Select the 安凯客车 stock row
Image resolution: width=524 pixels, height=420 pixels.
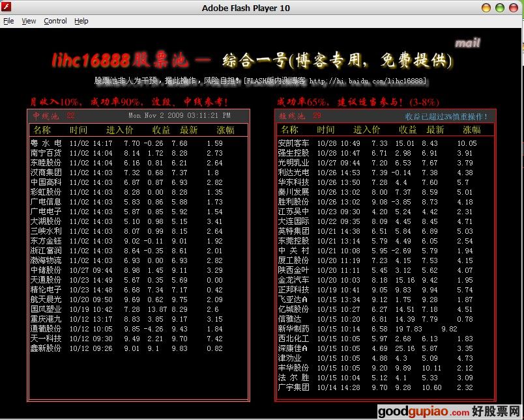(377, 143)
